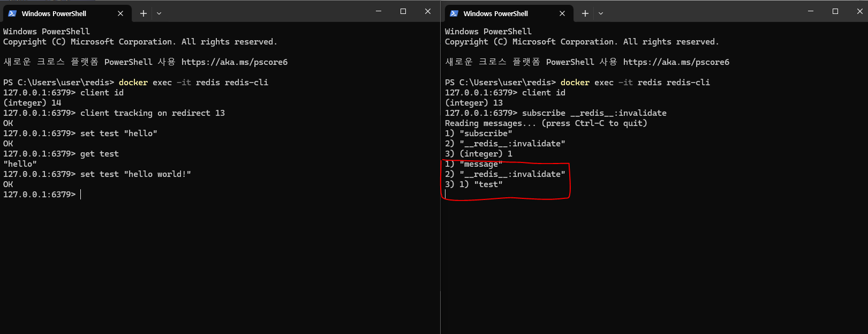Click the PowerShell icon in the right window's tab
This screenshot has width=868, height=334.
(454, 13)
